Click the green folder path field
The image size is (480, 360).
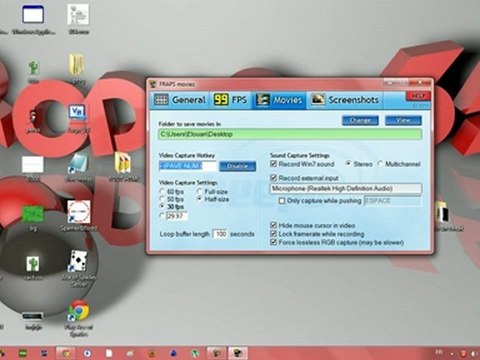pos(290,134)
